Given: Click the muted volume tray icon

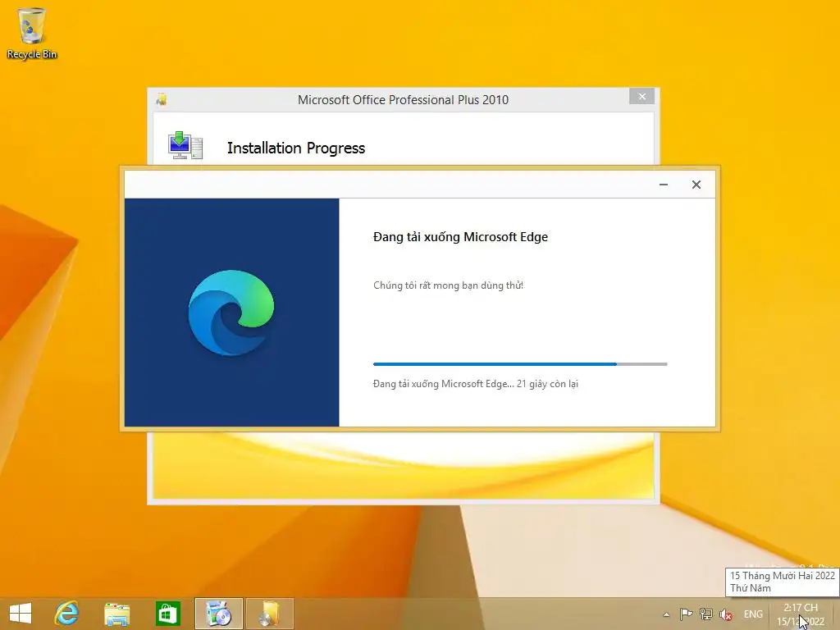Looking at the screenshot, I should (x=726, y=614).
